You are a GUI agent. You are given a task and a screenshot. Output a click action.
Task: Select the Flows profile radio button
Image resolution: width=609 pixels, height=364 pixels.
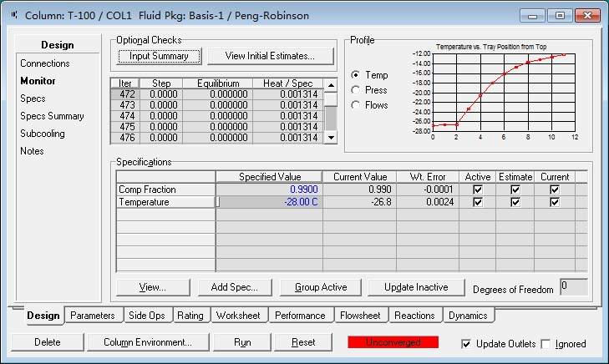[x=356, y=105]
